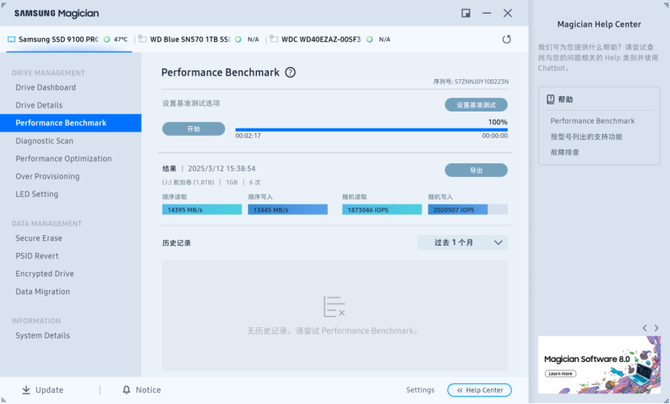Open the Magician Software 8.0 banner
Viewport: 670px width, 404px height.
click(x=599, y=365)
